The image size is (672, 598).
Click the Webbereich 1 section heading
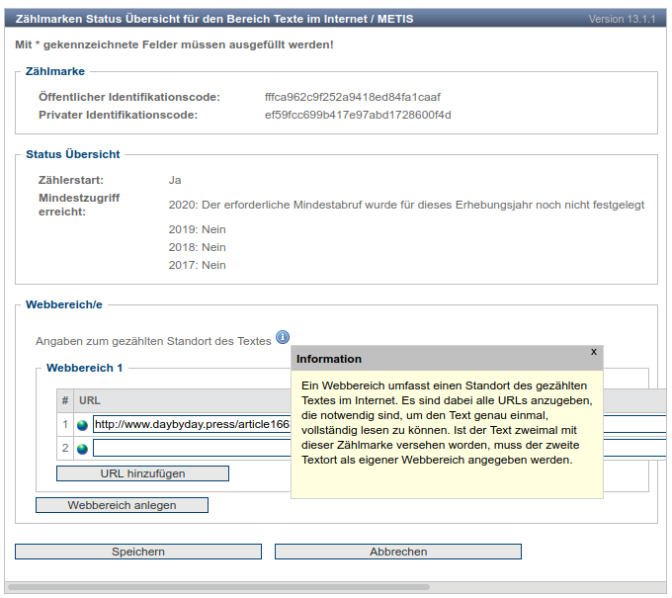point(84,368)
